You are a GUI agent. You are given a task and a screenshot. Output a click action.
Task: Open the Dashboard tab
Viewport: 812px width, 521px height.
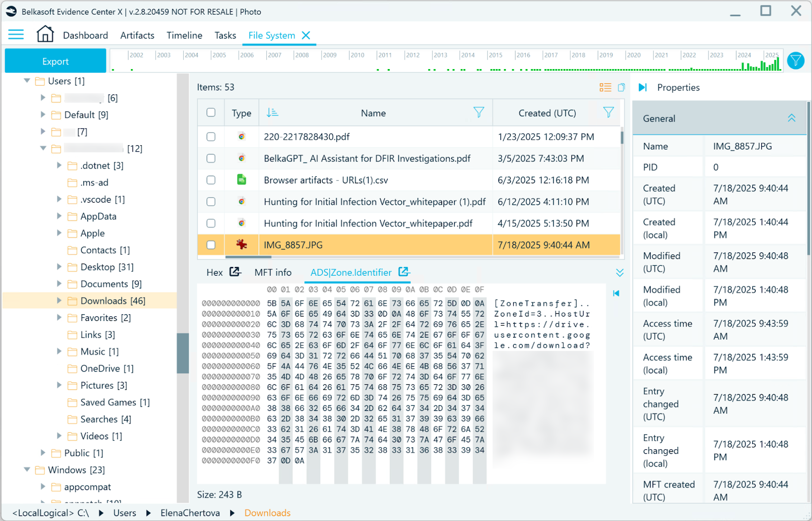[85, 35]
